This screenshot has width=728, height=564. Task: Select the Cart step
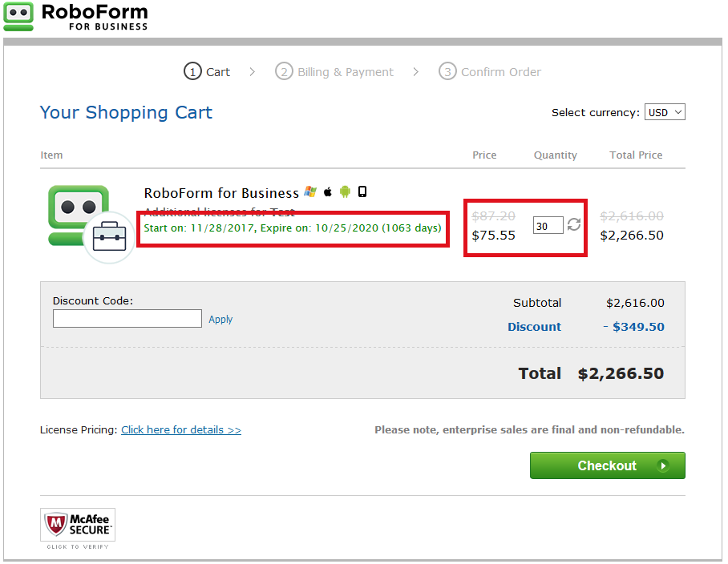click(x=207, y=72)
